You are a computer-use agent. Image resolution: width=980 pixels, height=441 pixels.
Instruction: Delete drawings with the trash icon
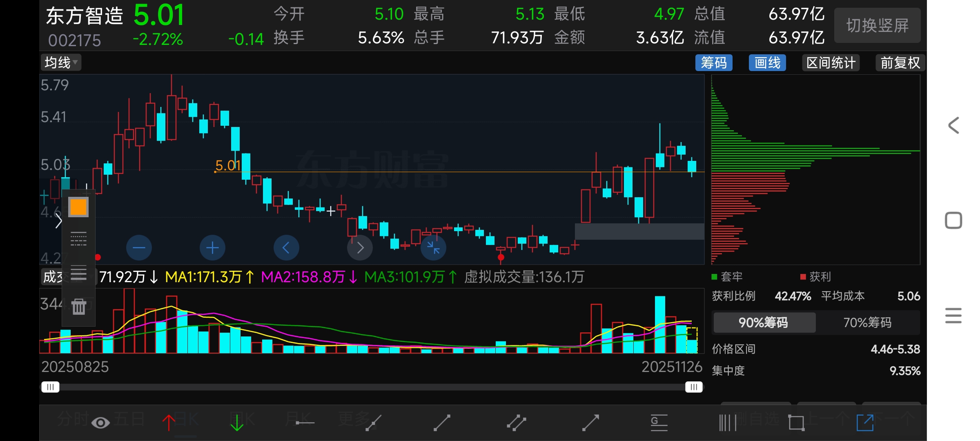tap(79, 306)
